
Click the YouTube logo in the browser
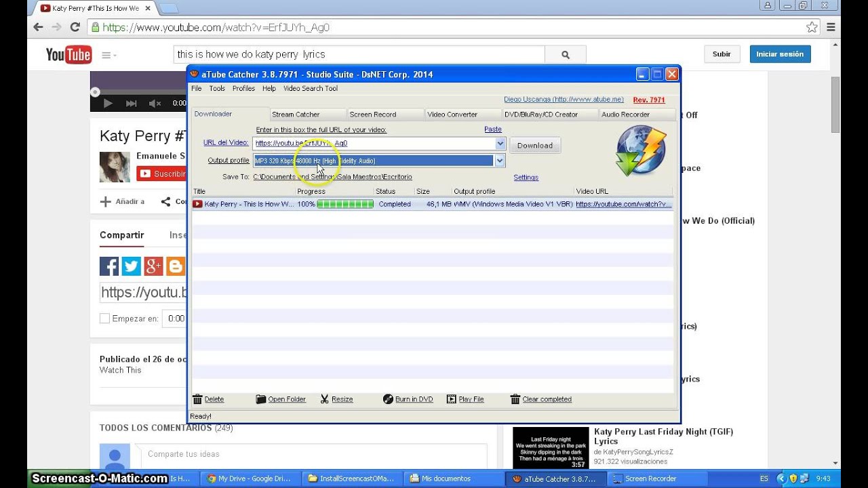point(68,54)
